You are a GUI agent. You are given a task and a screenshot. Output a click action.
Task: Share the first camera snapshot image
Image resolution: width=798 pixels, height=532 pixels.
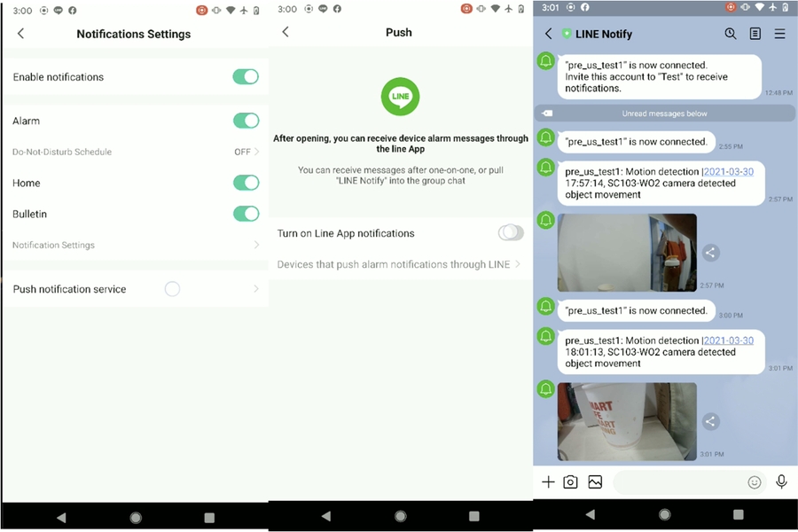710,253
